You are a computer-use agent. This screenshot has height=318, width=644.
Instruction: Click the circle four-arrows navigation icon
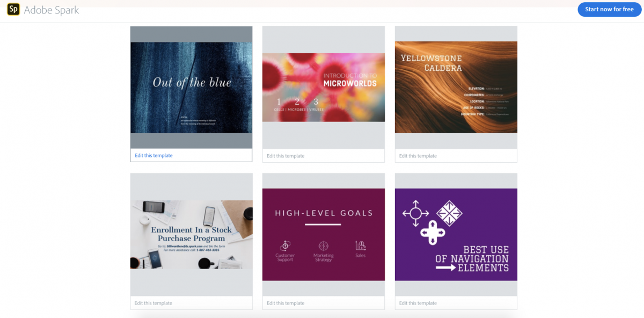point(415,213)
